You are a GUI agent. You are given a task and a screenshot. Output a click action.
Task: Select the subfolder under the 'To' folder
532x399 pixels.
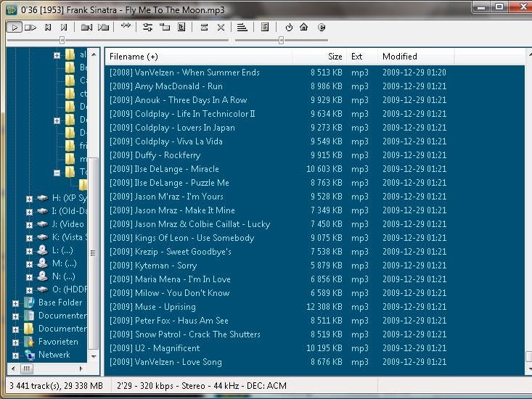pyautogui.click(x=83, y=185)
